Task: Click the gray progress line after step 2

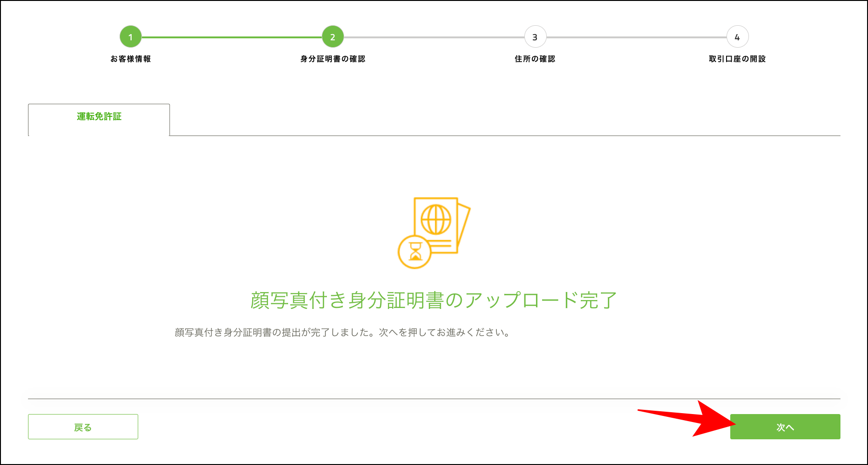Action: click(x=434, y=36)
